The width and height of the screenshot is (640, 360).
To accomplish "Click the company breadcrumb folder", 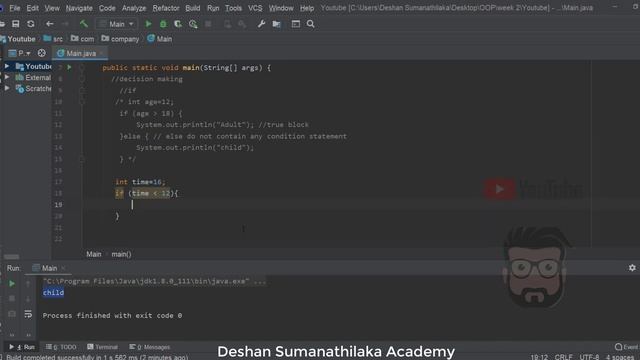I will click(120, 39).
